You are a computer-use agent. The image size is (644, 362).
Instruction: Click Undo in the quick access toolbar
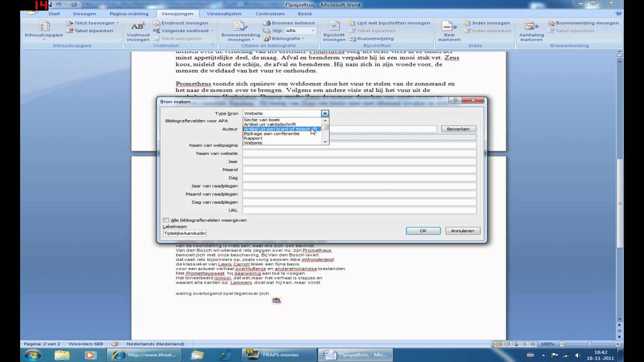click(59, 5)
